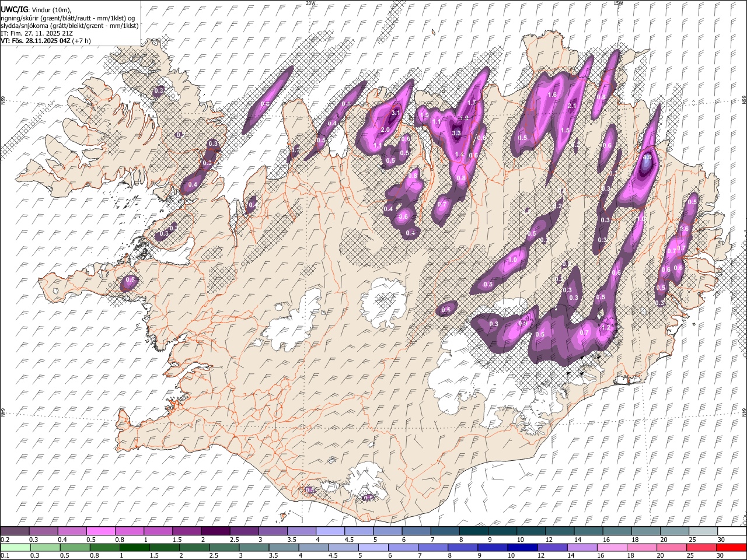Click the '2.1' snowfall value in the northeast
Image resolution: width=747 pixels, height=560 pixels.
[x=572, y=106]
